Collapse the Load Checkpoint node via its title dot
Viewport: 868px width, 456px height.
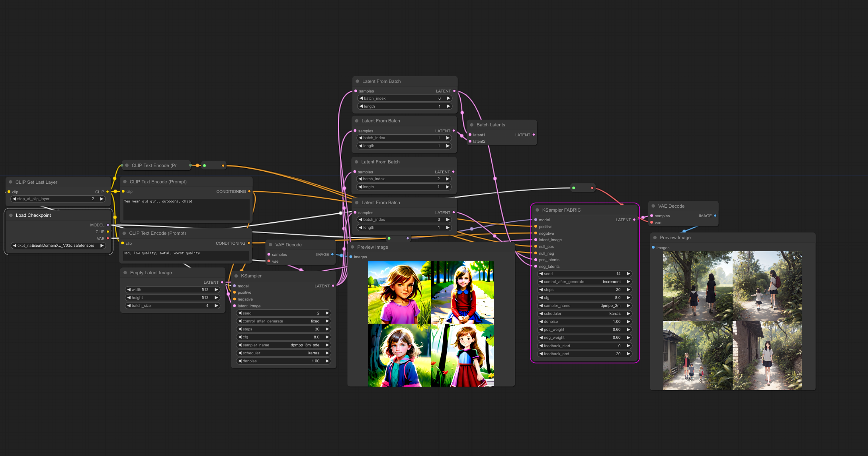pyautogui.click(x=12, y=215)
